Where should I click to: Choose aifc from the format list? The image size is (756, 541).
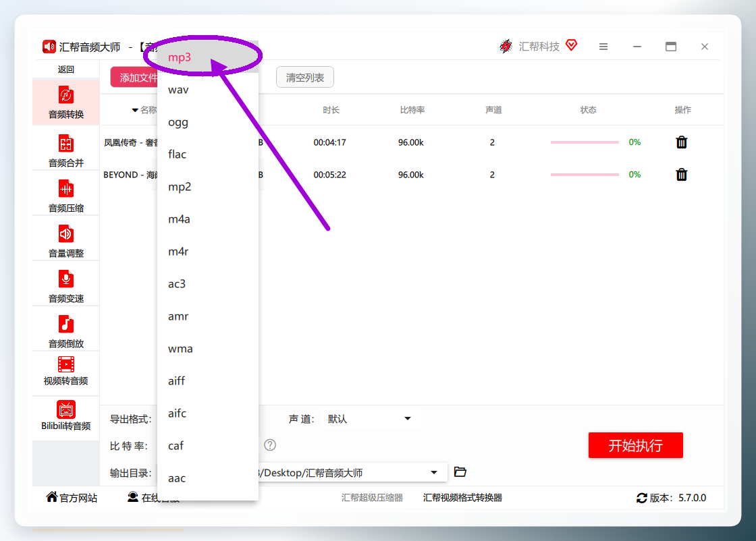pyautogui.click(x=208, y=413)
